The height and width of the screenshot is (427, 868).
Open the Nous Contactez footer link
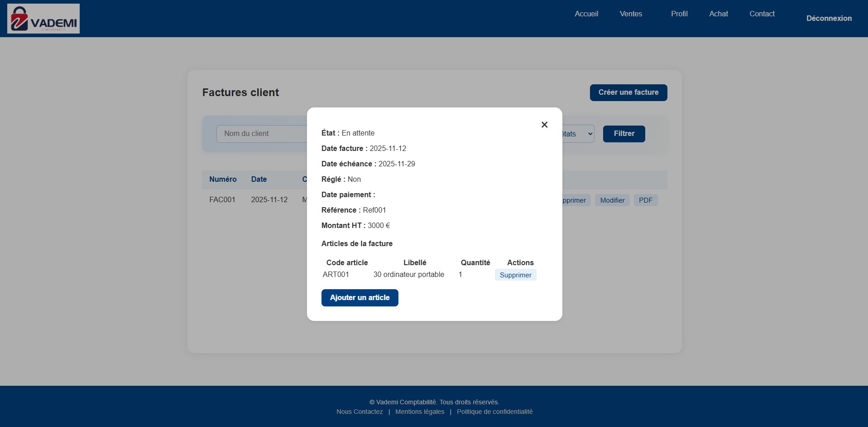pos(360,412)
